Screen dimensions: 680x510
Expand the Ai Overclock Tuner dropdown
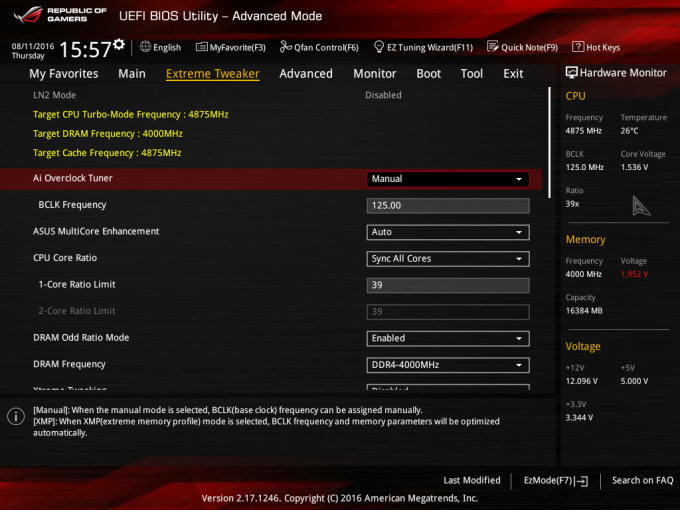pyautogui.click(x=448, y=179)
